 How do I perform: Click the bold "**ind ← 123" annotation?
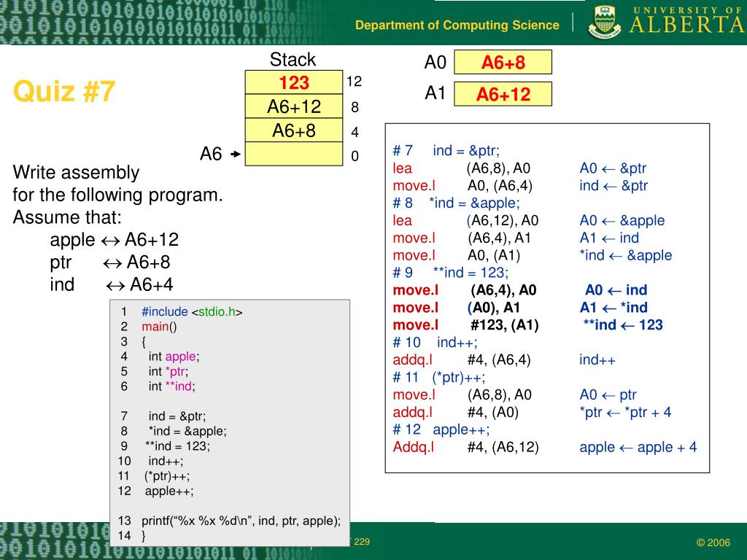(x=623, y=324)
